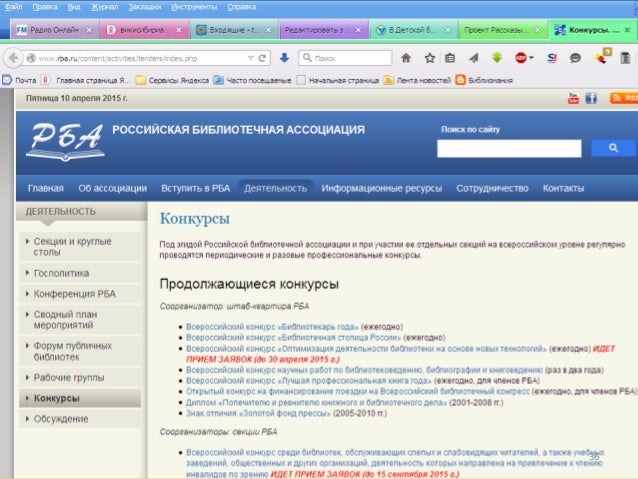Expand Конференция РБА sidebar item
Image resolution: width=638 pixels, height=479 pixels.
click(80, 294)
